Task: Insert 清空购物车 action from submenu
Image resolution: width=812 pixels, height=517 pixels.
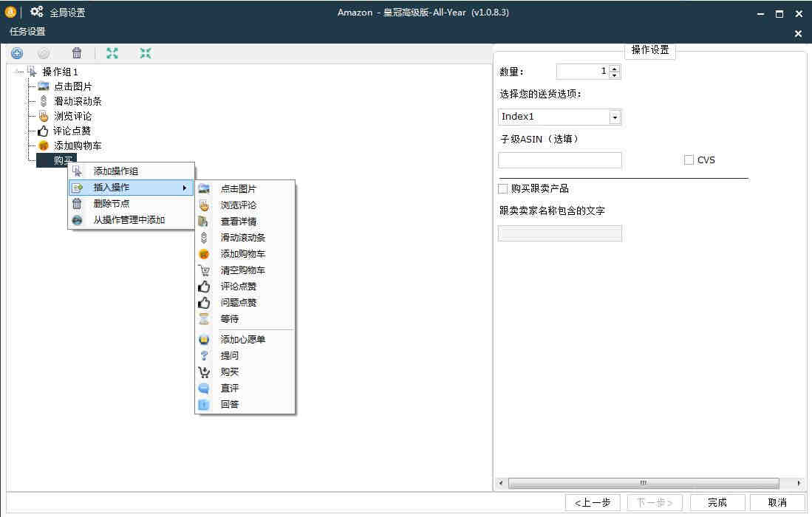Action: click(245, 270)
